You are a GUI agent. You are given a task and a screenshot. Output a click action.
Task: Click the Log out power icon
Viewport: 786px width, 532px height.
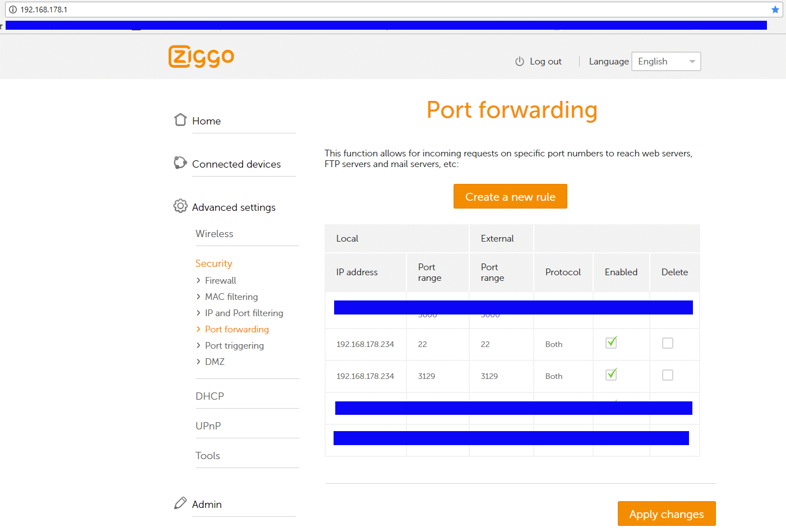point(520,62)
